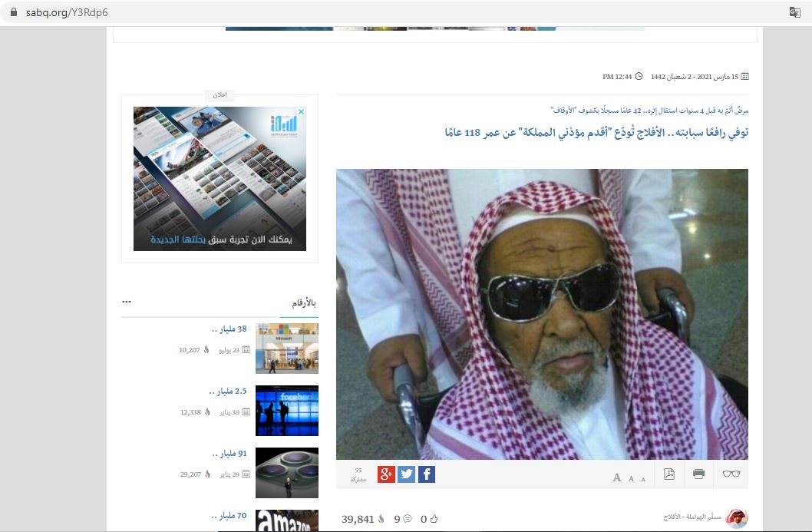Select the medium font size A
This screenshot has height=532, width=812.
(631, 478)
